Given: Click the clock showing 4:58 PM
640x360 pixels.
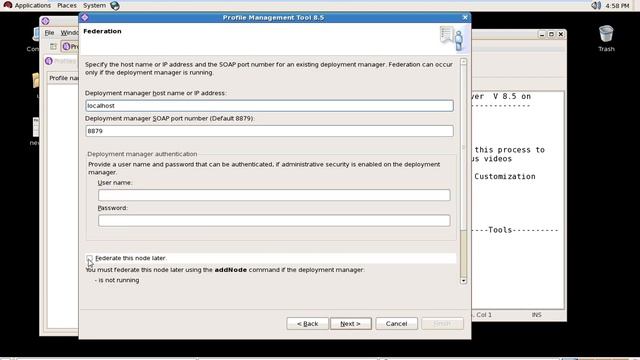Looking at the screenshot, I should [617, 6].
